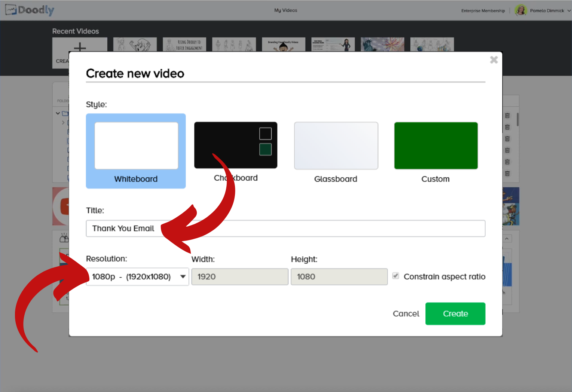This screenshot has height=392, width=572.
Task: Open the YouTube play button banner
Action: coord(61,206)
